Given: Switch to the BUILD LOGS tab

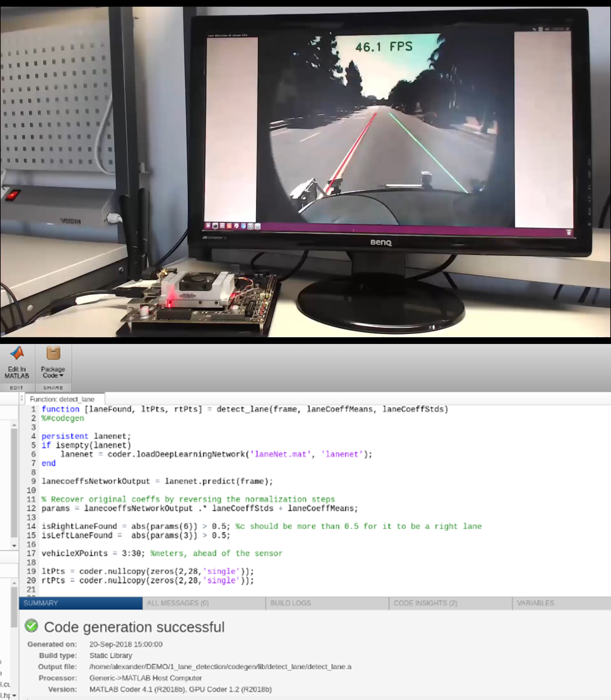Looking at the screenshot, I should pyautogui.click(x=291, y=603).
